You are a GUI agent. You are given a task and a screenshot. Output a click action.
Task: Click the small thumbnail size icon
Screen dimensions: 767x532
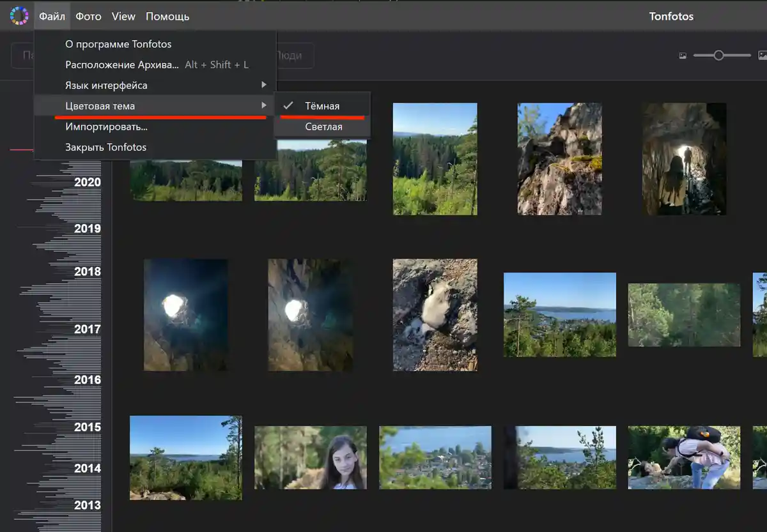pos(683,56)
